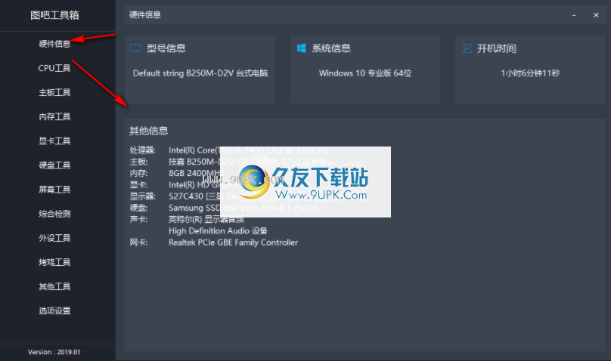The width and height of the screenshot is (611, 364).
Task: Select 外设工具 menu item
Action: [x=54, y=238]
